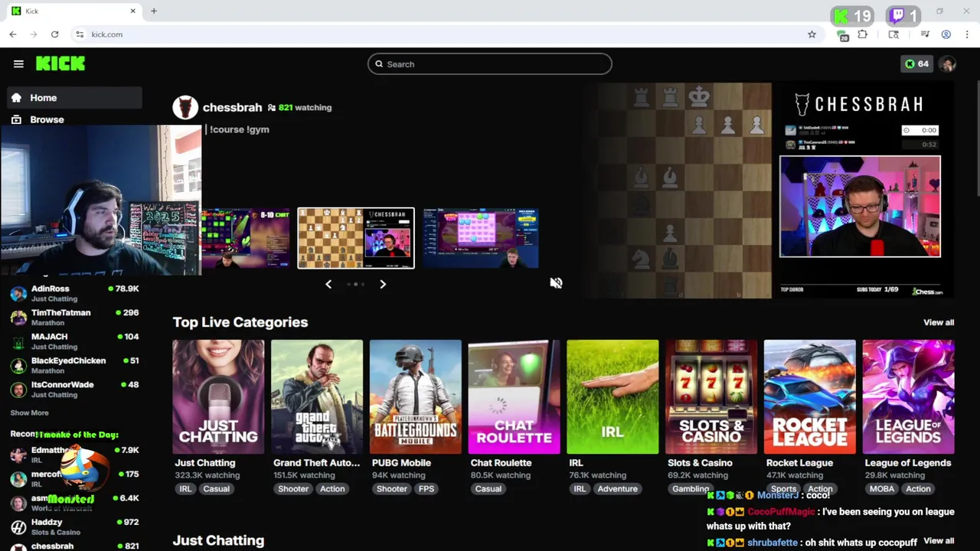Open the browser extensions puzzle icon
The image size is (980, 551).
[x=863, y=34]
